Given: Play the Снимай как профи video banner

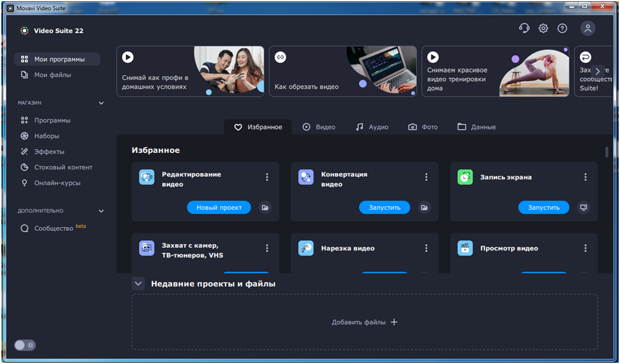Looking at the screenshot, I should tap(128, 57).
